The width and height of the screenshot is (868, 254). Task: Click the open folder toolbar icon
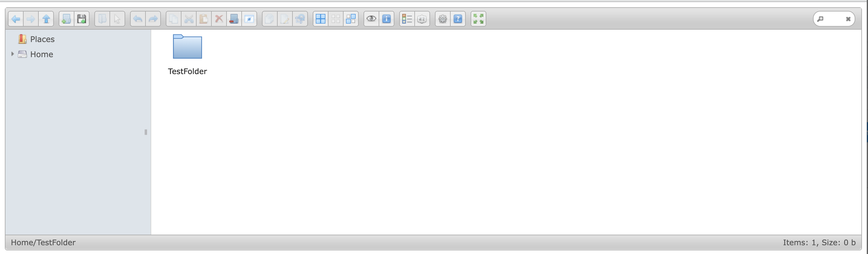click(102, 19)
